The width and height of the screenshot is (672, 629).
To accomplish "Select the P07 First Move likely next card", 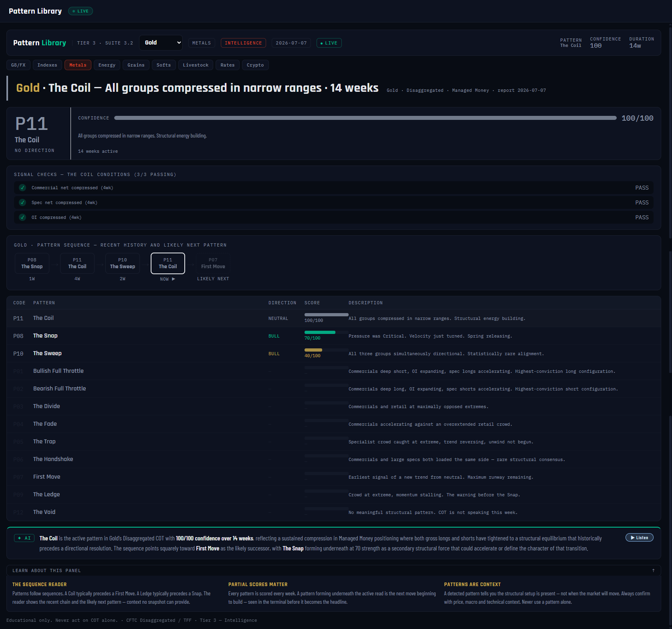I will [213, 263].
